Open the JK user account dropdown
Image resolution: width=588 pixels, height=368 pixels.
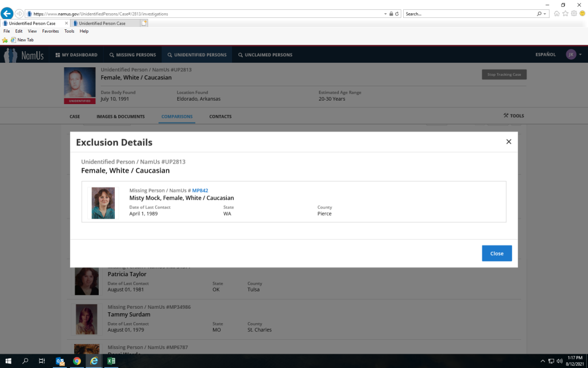574,55
